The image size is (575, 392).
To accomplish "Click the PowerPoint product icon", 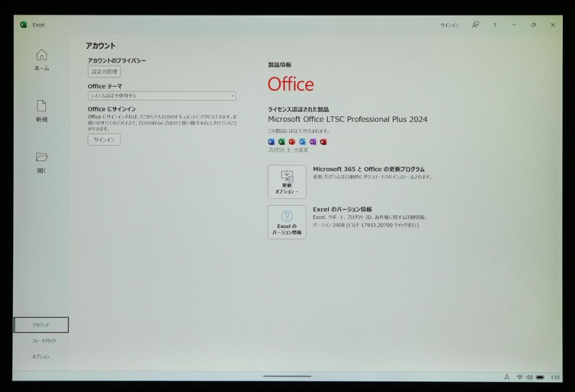I will coord(292,142).
